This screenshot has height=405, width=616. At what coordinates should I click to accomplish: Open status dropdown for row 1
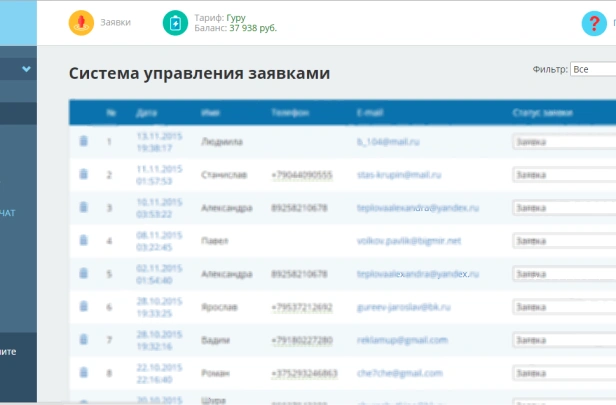point(564,142)
